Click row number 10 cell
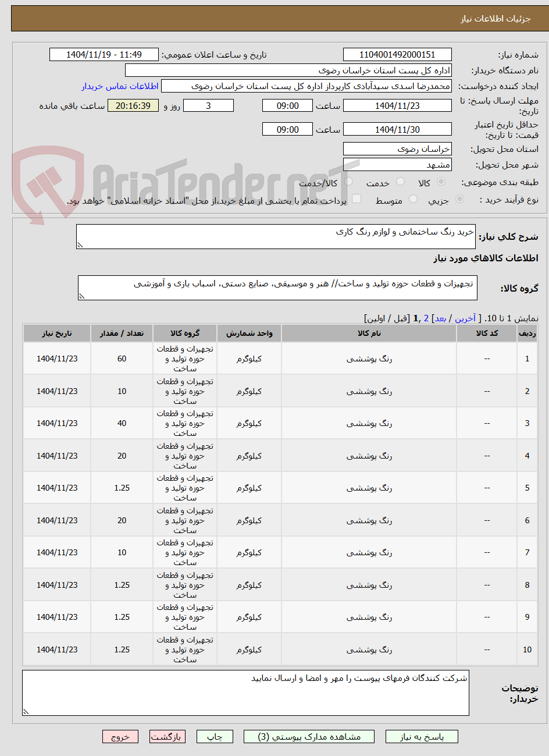Image resolution: width=549 pixels, height=756 pixels. (527, 649)
